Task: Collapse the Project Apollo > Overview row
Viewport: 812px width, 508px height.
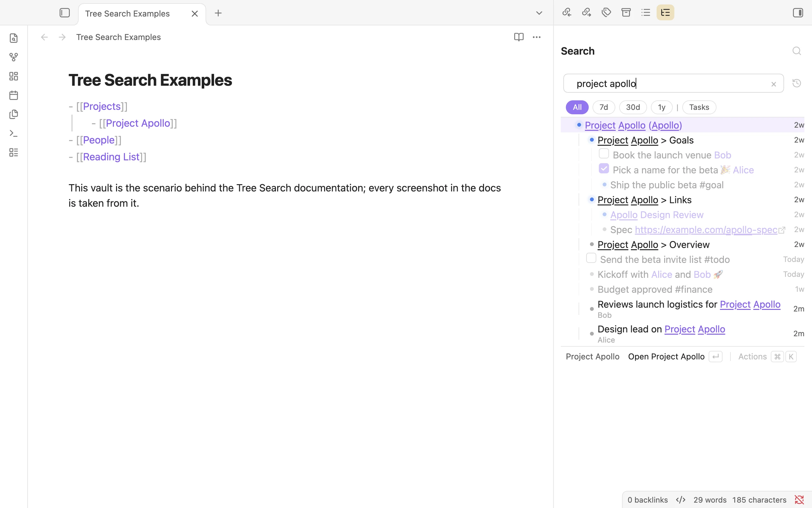Action: (592, 244)
